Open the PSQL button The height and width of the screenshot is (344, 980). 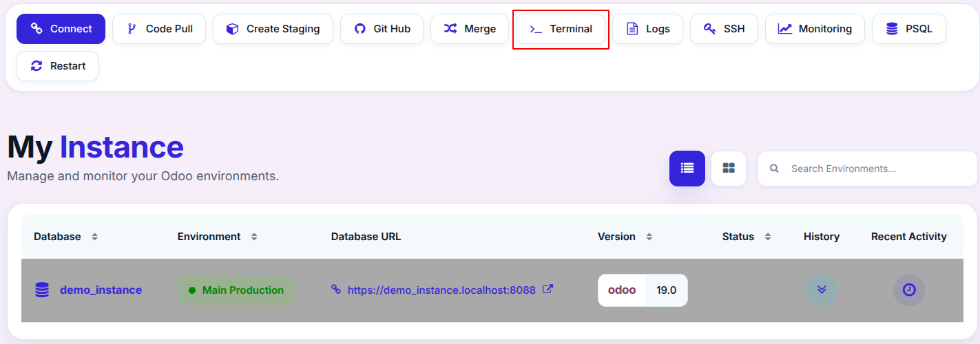pos(909,29)
